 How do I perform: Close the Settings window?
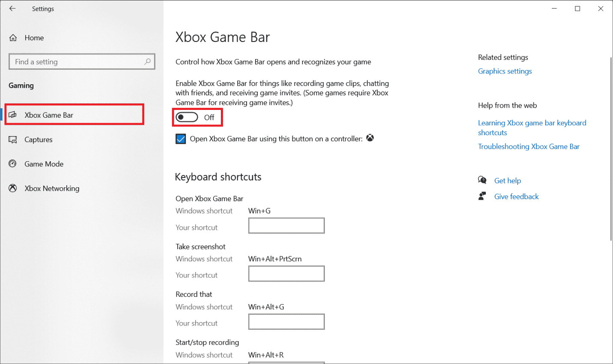[x=601, y=9]
